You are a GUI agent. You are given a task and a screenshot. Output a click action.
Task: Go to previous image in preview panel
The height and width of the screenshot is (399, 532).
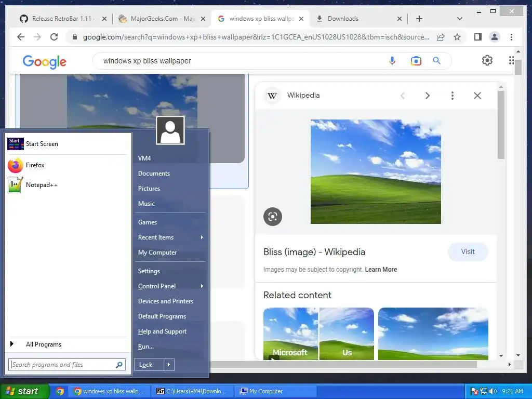click(x=403, y=96)
